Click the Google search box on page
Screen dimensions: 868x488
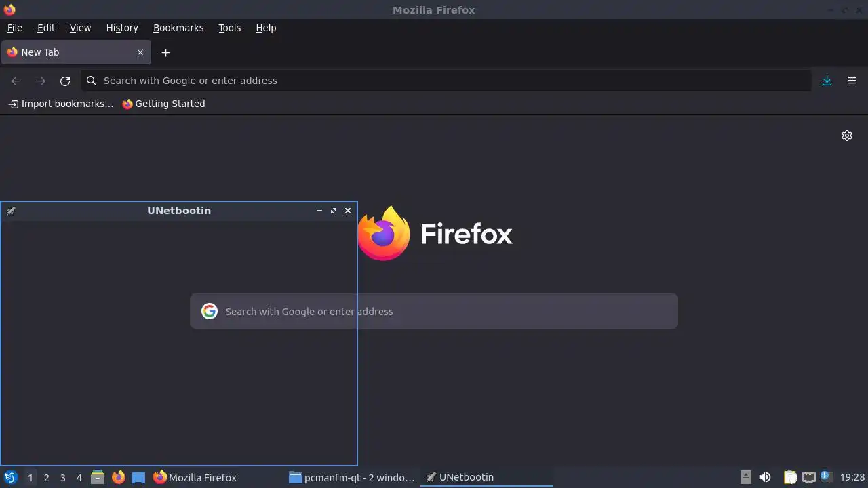pos(434,311)
